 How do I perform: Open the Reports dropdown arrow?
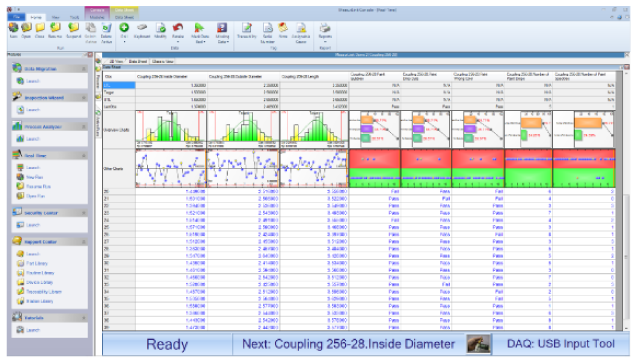325,42
